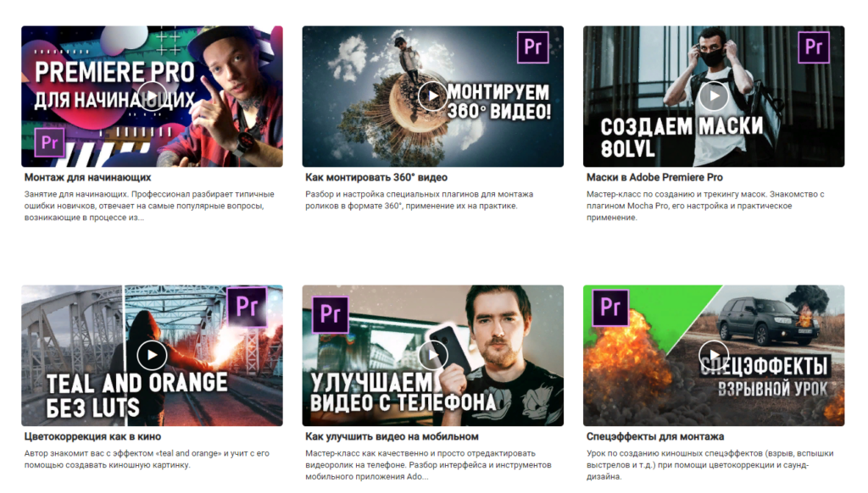Click the Pr icon on the masks thumbnail
The width and height of the screenshot is (868, 493).
click(814, 47)
